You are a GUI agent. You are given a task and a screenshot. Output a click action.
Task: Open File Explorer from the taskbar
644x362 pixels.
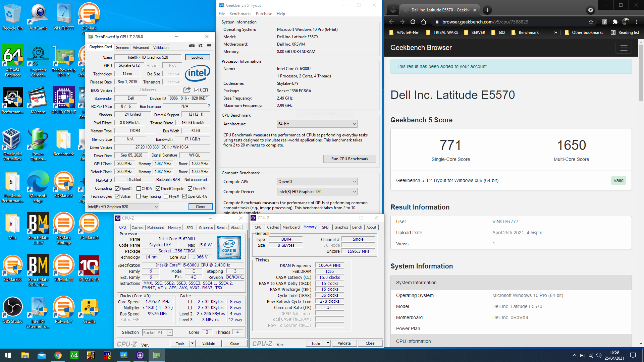(25, 355)
